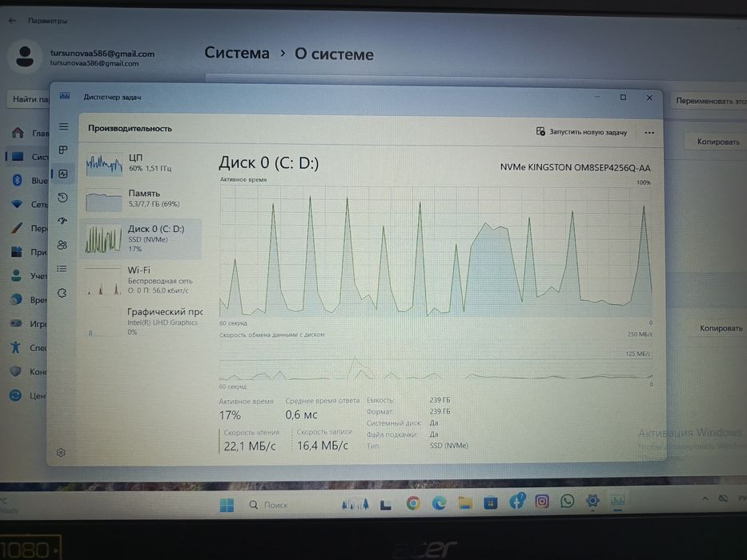Select Диск 0 (C: D:) performance entry
Image resolution: width=747 pixels, height=560 pixels.
[x=141, y=238]
